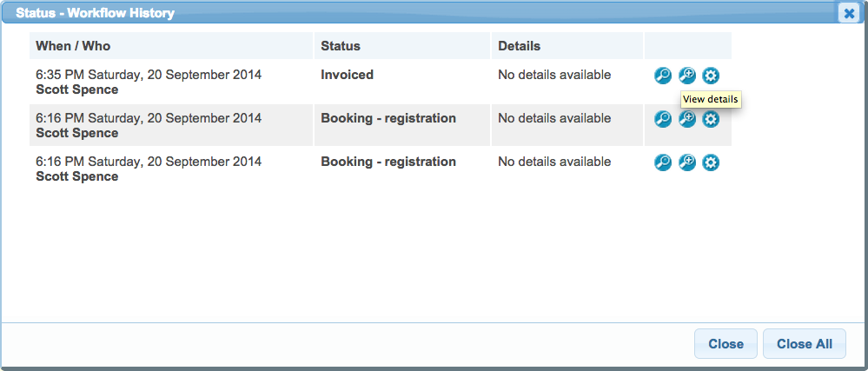Click the gear icon on the Invoiced row
The image size is (868, 371).
pos(711,76)
